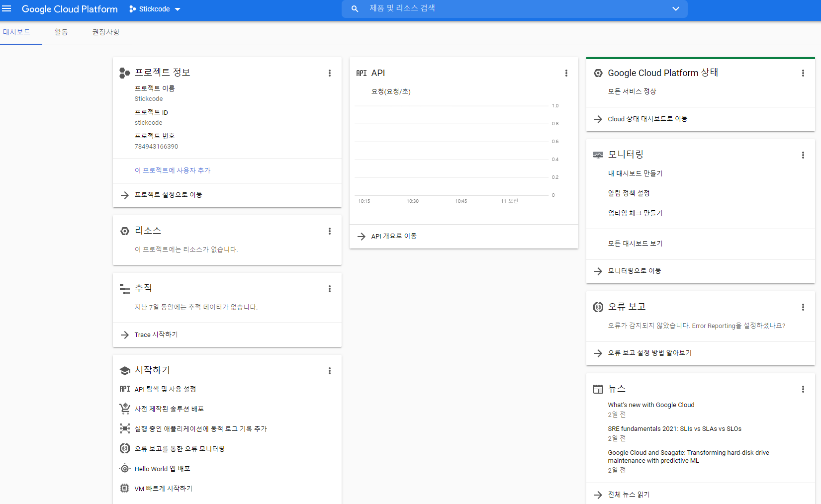821x504 pixels.
Task: Open Google Cloud and Seagate news article
Action: (689, 457)
